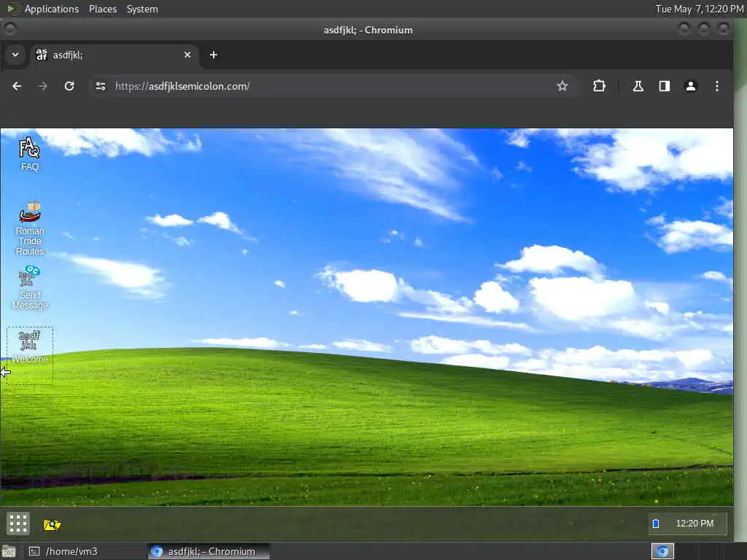This screenshot has width=747, height=560.
Task: Open a new browser tab
Action: point(214,55)
